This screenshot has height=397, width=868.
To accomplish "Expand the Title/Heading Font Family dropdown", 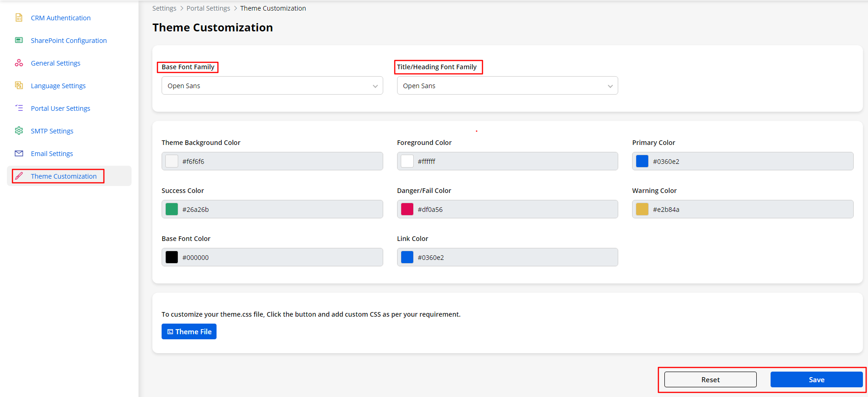I will coord(507,86).
